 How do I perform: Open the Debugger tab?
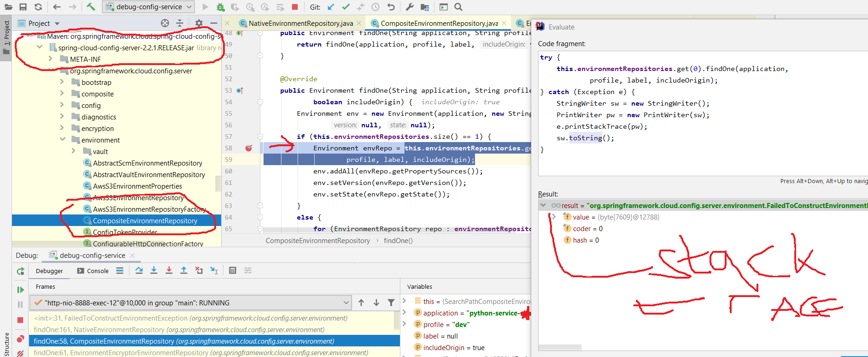49,271
